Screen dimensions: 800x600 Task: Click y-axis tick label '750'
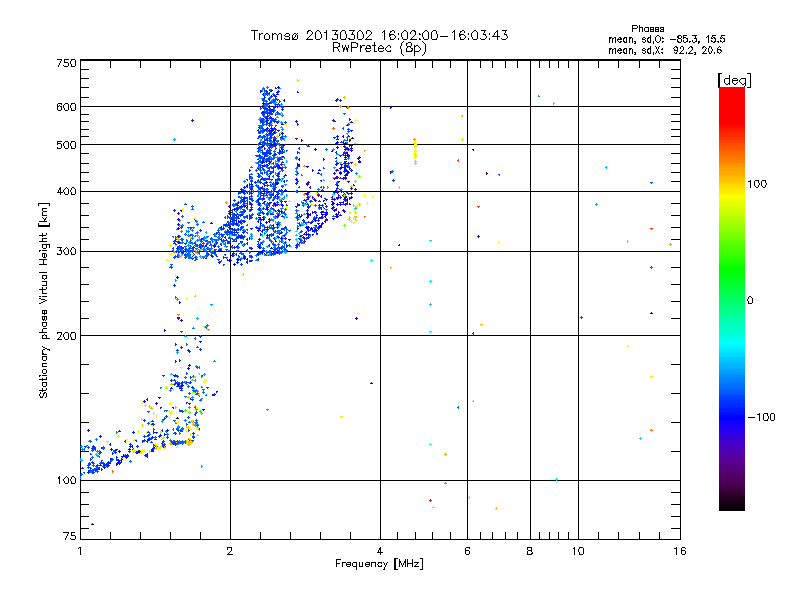point(66,63)
